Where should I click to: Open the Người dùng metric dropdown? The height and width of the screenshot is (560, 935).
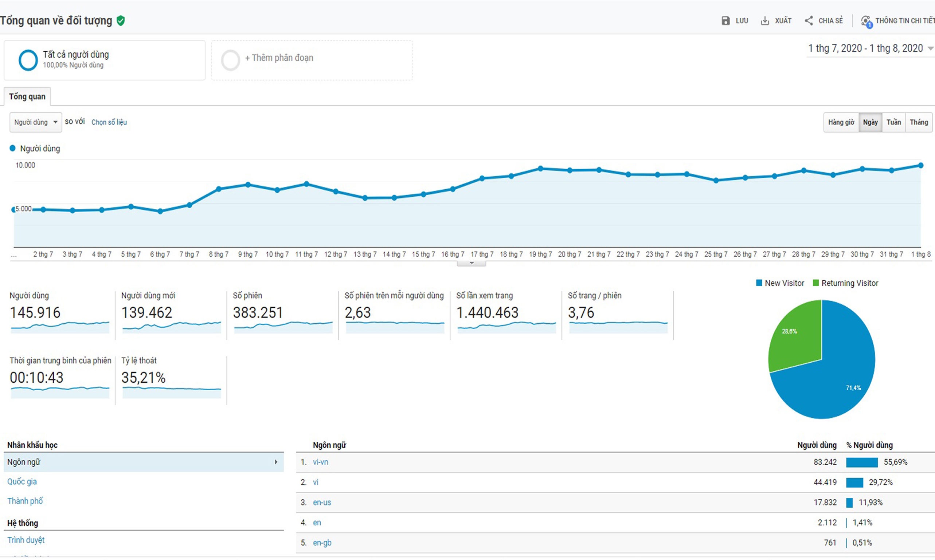pyautogui.click(x=35, y=122)
